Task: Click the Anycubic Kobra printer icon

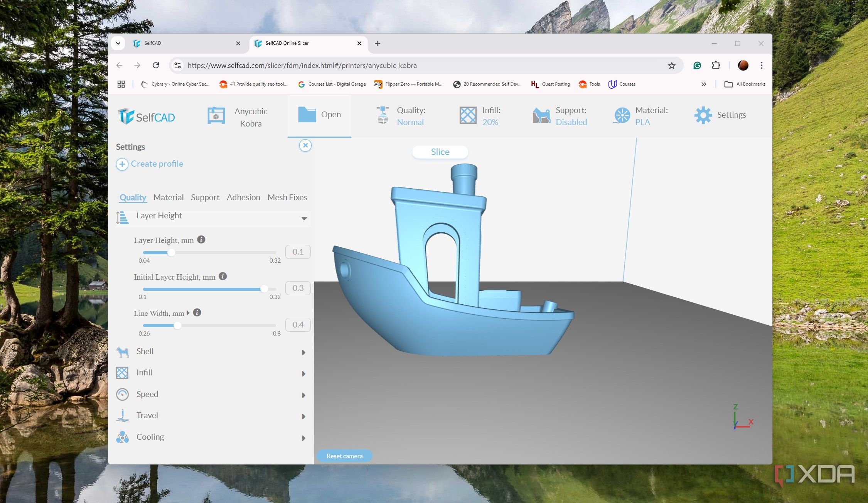Action: [216, 116]
